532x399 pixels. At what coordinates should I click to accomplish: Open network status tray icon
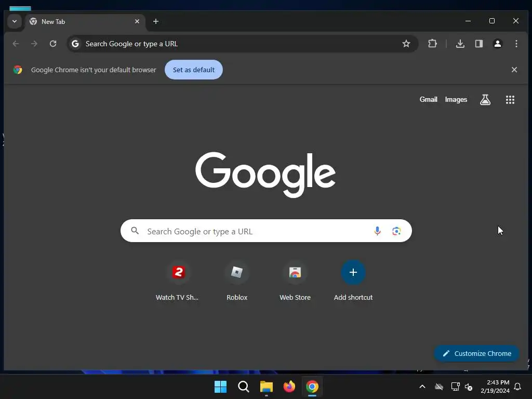tap(455, 387)
